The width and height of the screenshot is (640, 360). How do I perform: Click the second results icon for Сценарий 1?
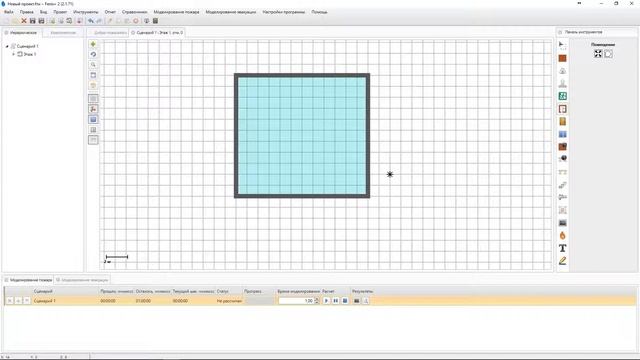(366, 301)
